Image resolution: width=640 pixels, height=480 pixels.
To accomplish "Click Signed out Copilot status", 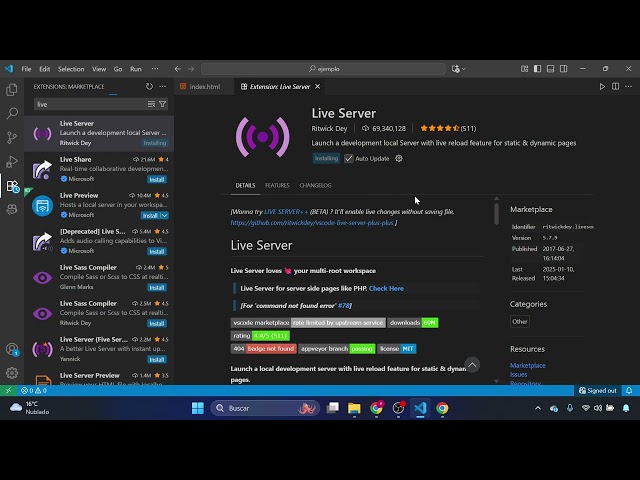I will pyautogui.click(x=598, y=391).
